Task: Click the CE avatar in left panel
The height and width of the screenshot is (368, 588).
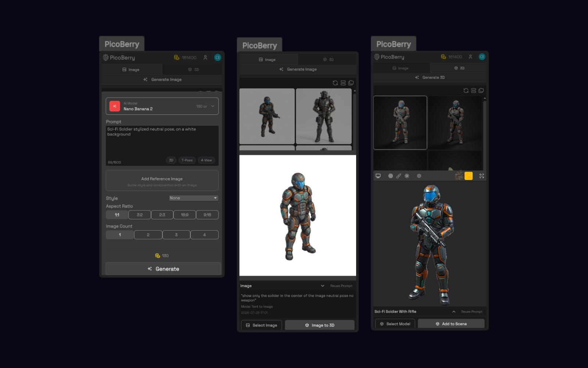Action: pos(218,57)
